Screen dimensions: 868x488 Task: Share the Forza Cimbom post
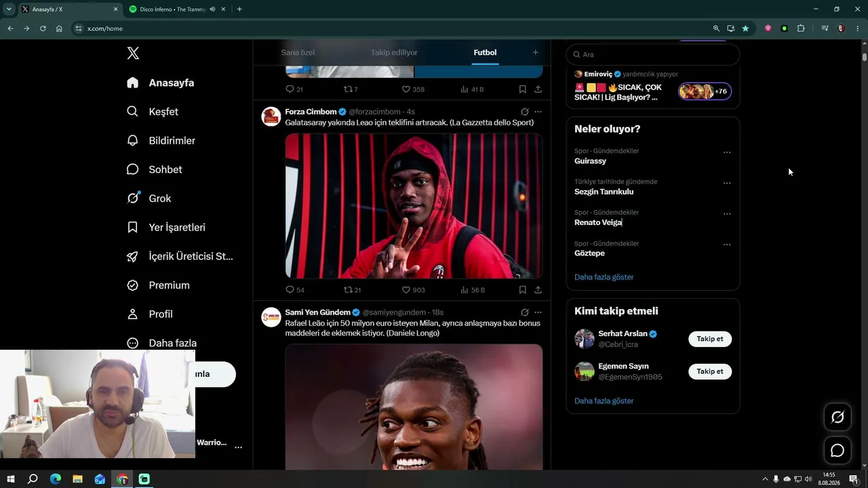[538, 289]
